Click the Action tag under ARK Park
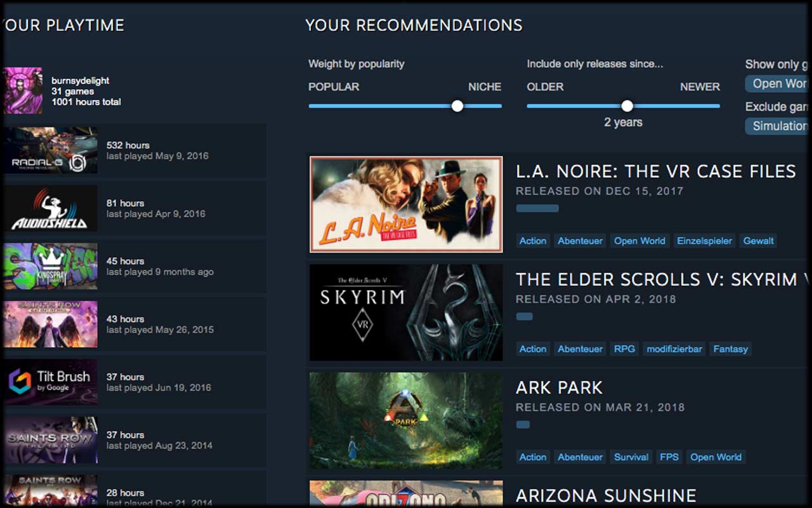This screenshot has height=508, width=812. [x=533, y=457]
